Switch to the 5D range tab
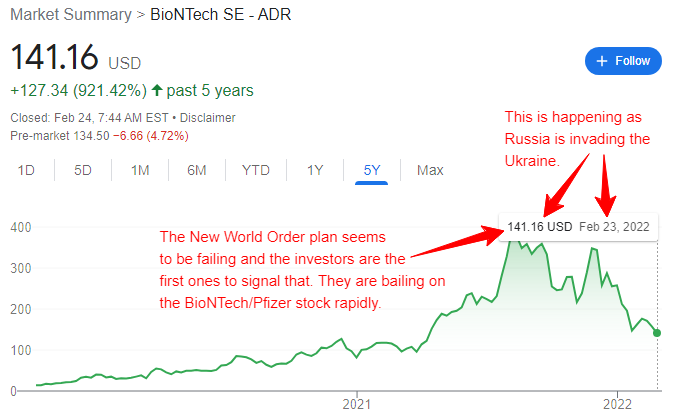The height and width of the screenshot is (418, 674). click(83, 170)
